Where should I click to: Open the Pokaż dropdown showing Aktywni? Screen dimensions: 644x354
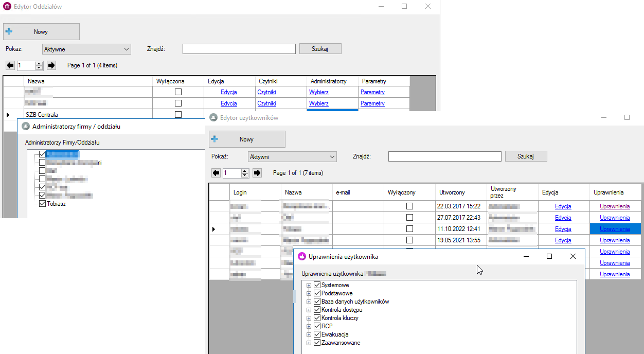(x=292, y=157)
